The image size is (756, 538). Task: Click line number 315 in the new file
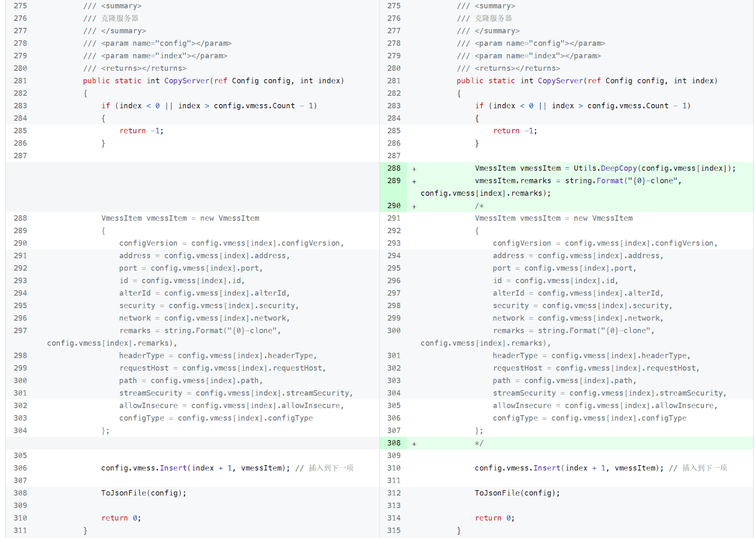(394, 530)
